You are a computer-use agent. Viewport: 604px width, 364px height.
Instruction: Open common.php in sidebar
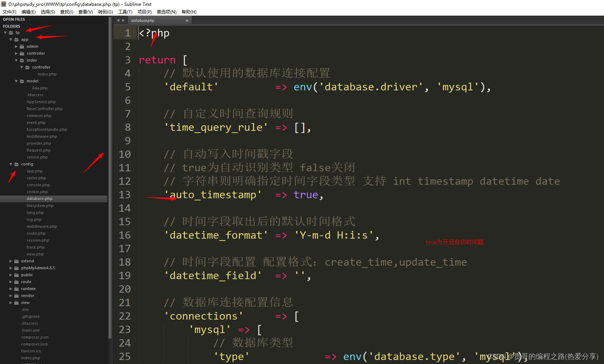[x=39, y=116]
